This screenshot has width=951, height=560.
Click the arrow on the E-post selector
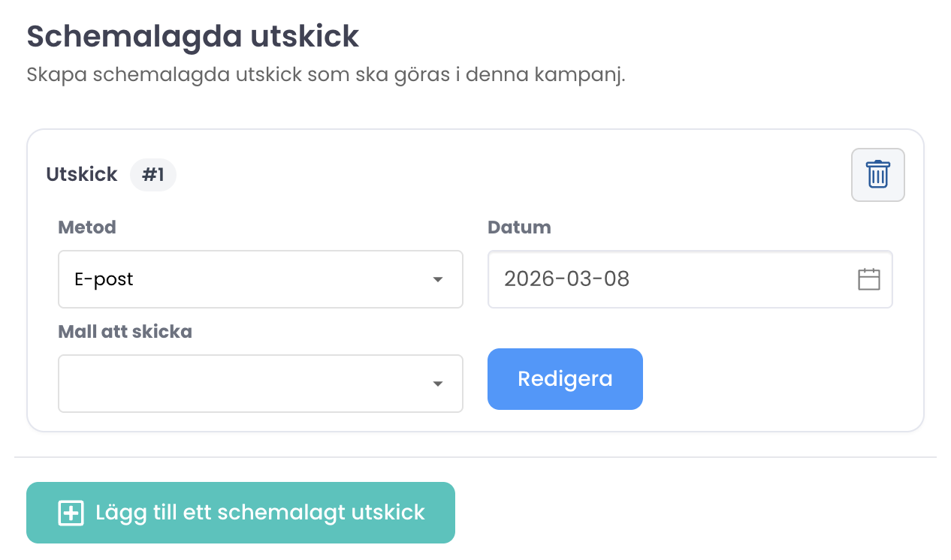point(438,279)
